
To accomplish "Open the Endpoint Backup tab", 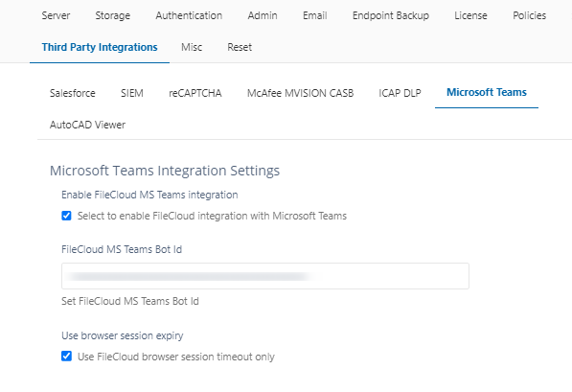I will (391, 15).
